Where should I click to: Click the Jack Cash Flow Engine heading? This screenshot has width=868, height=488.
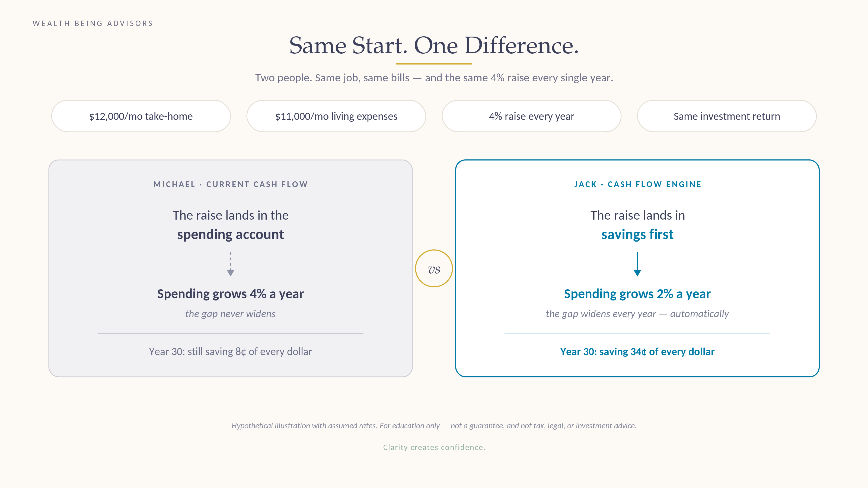pyautogui.click(x=637, y=184)
